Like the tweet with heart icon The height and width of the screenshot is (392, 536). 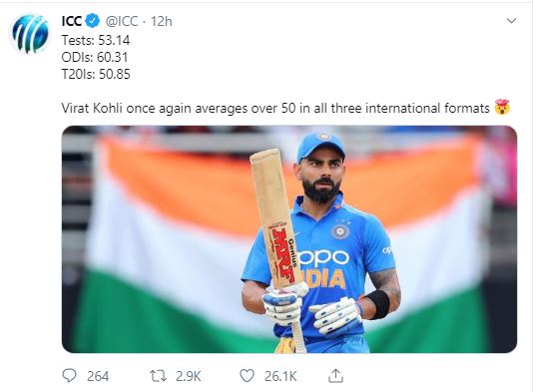pyautogui.click(x=247, y=376)
